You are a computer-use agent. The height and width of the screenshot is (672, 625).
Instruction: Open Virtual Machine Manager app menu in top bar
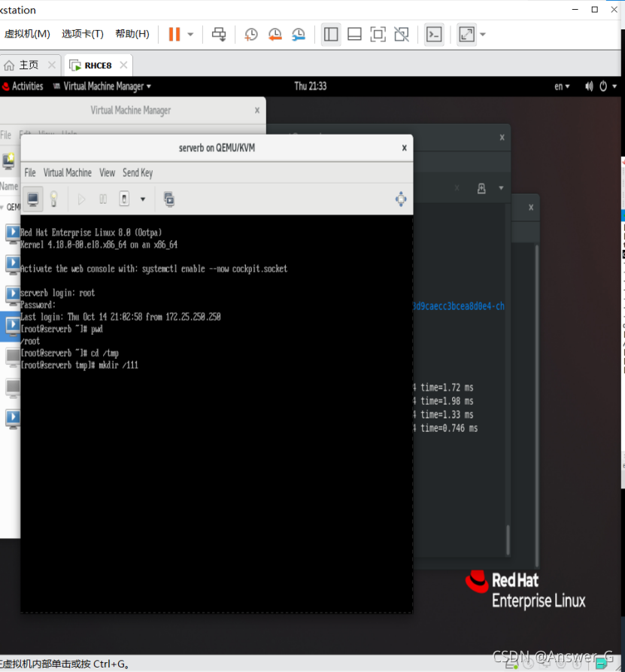click(x=102, y=86)
